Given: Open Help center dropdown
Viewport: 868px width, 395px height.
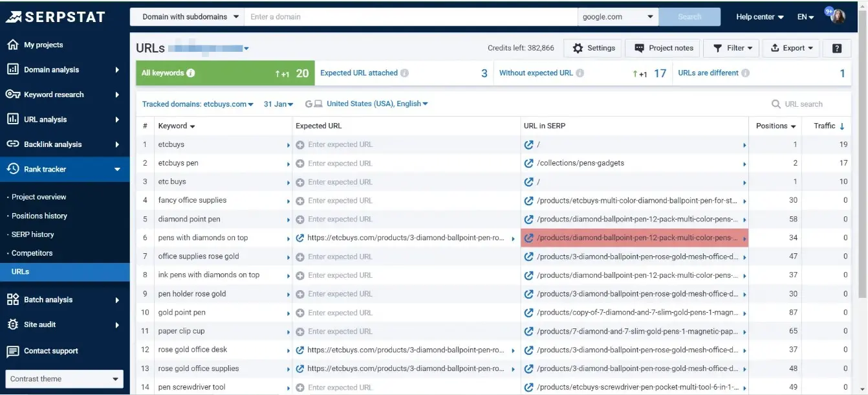Looking at the screenshot, I should tap(760, 17).
